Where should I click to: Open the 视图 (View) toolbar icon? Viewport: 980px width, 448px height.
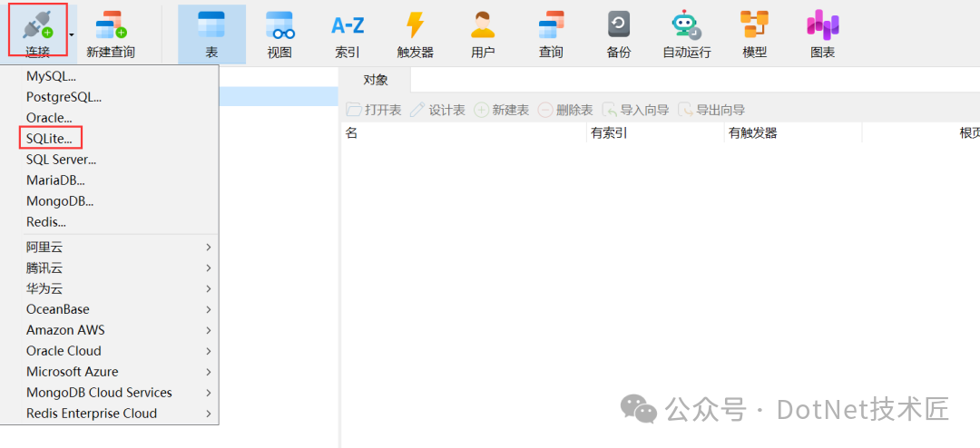tap(279, 34)
